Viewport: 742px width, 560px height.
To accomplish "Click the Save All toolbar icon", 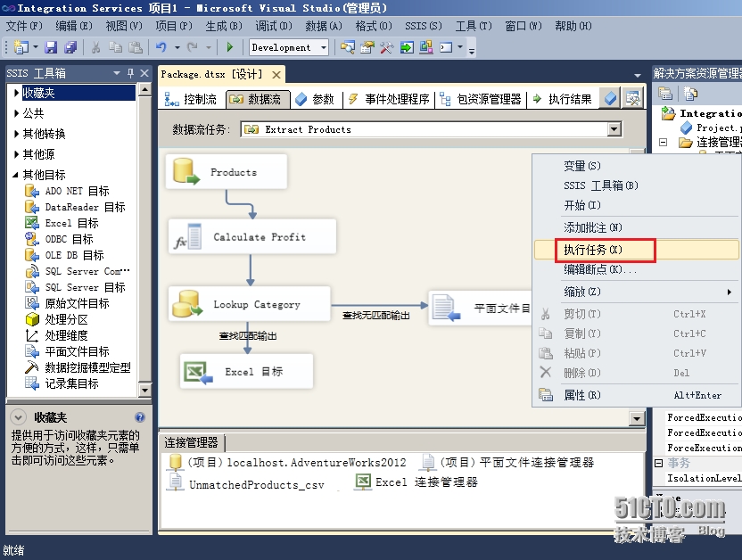I will [70, 47].
